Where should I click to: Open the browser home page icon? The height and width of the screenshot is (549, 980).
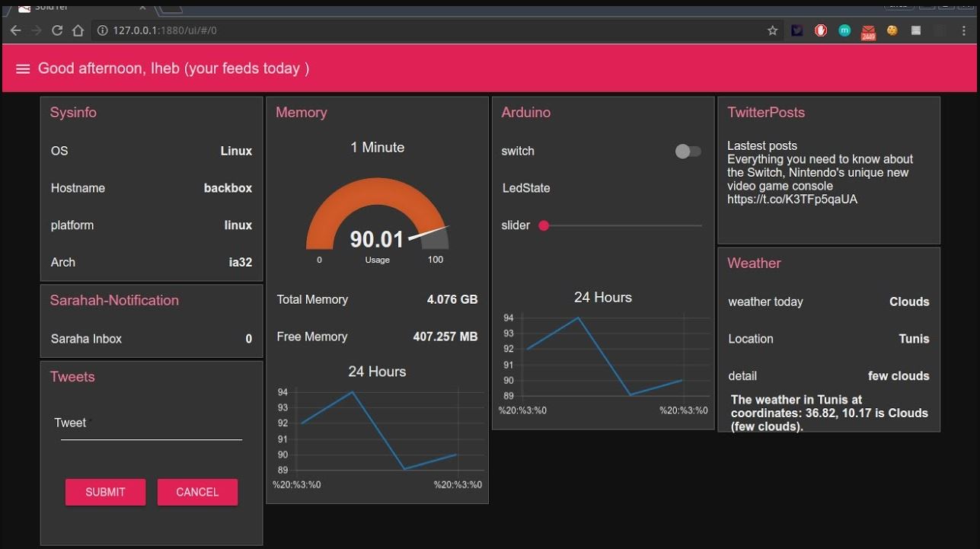tap(78, 30)
